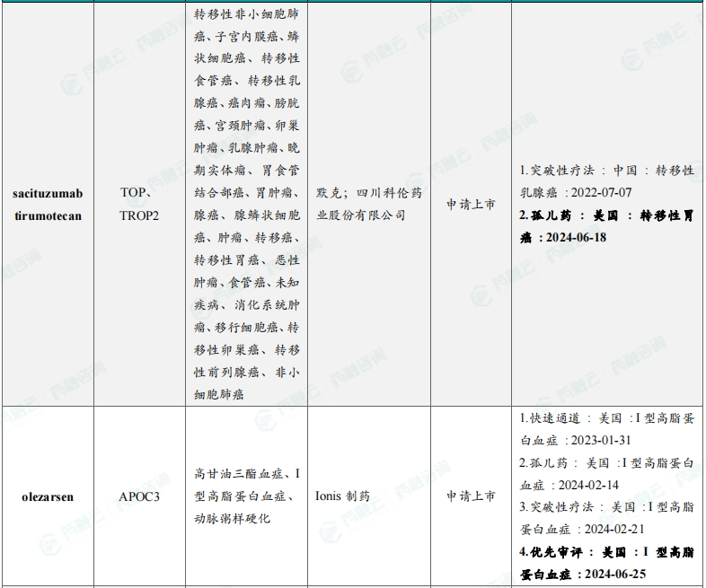Click the '默克；四川科伦药业股份有限公司' company cell
The height and width of the screenshot is (588, 706).
pyautogui.click(x=369, y=205)
